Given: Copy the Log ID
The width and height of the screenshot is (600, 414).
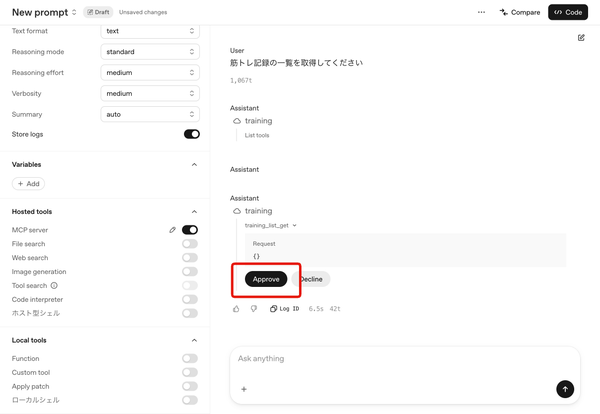Looking at the screenshot, I should [x=284, y=309].
